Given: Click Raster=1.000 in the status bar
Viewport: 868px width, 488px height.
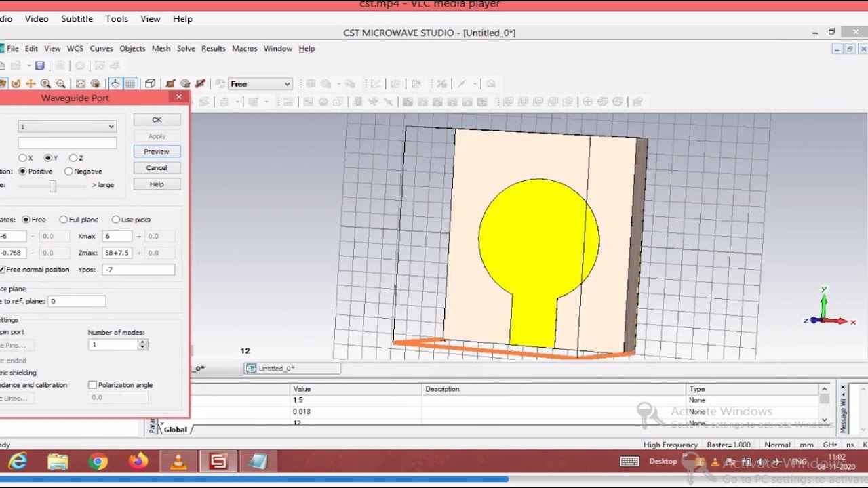Looking at the screenshot, I should tap(728, 445).
